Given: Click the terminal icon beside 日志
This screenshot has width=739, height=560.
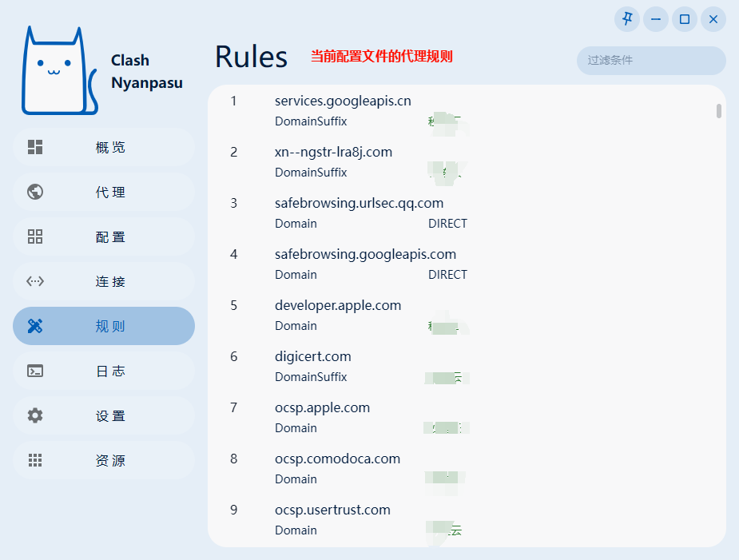Looking at the screenshot, I should [35, 371].
